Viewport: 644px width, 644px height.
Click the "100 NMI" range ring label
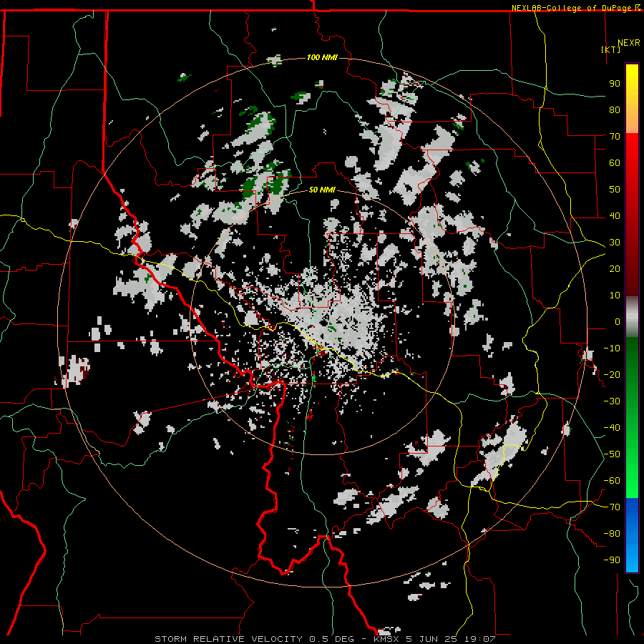coord(322,57)
